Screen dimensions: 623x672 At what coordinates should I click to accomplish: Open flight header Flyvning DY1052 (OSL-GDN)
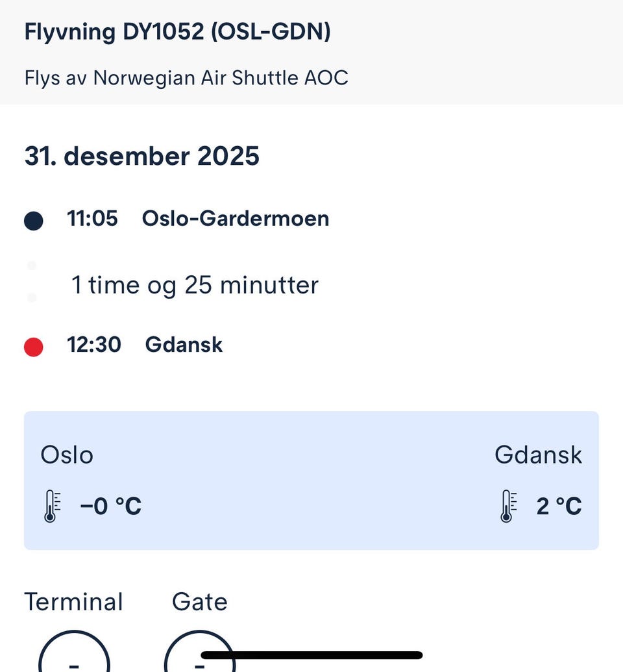[178, 32]
